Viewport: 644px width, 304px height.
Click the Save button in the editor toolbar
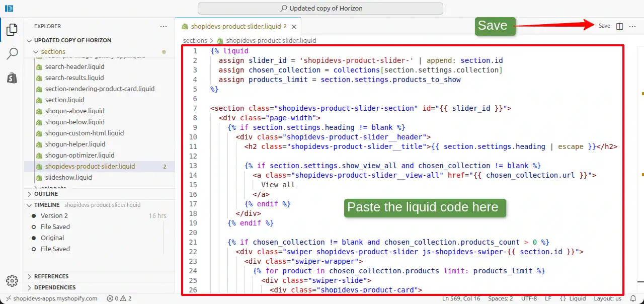604,26
